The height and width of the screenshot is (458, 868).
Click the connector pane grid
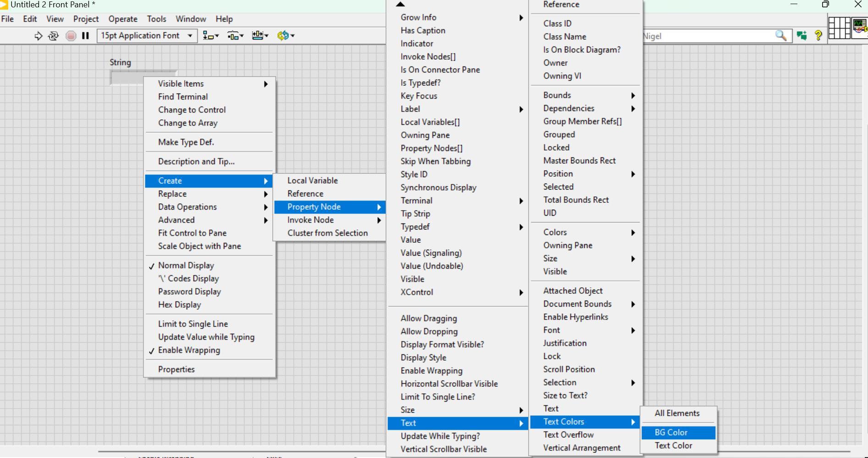(x=839, y=28)
